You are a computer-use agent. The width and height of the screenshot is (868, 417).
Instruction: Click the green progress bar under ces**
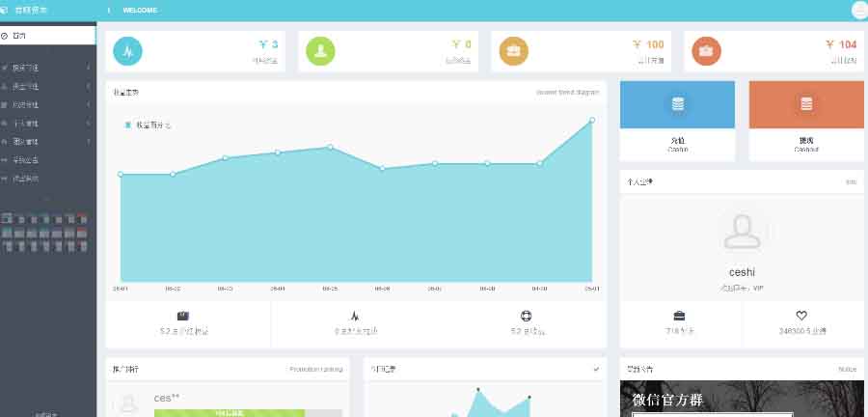tap(230, 412)
